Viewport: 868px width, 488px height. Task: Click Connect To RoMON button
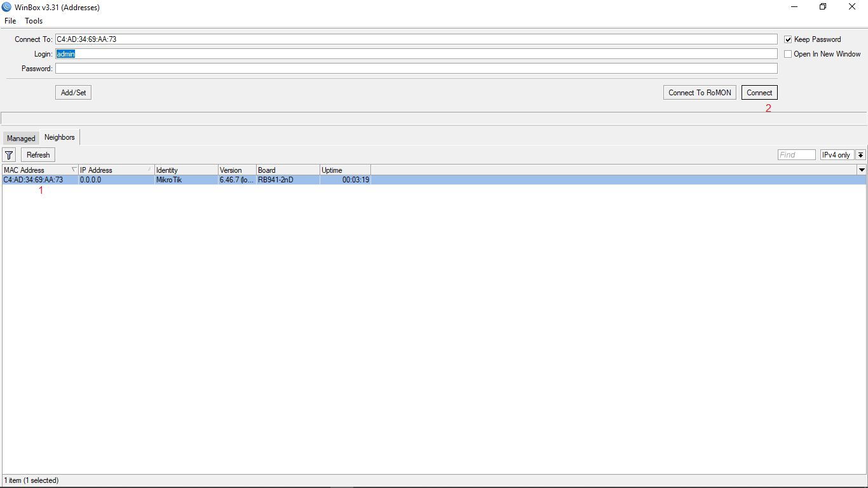(x=700, y=93)
